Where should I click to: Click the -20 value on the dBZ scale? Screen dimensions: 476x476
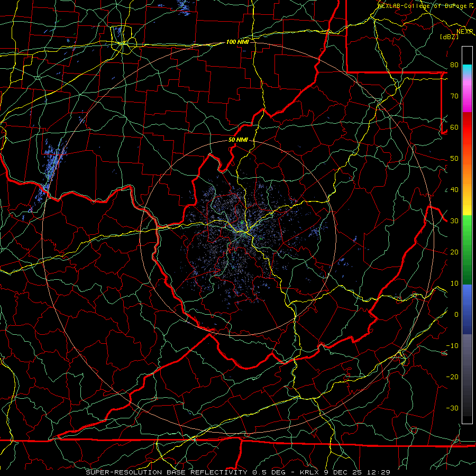click(x=452, y=377)
